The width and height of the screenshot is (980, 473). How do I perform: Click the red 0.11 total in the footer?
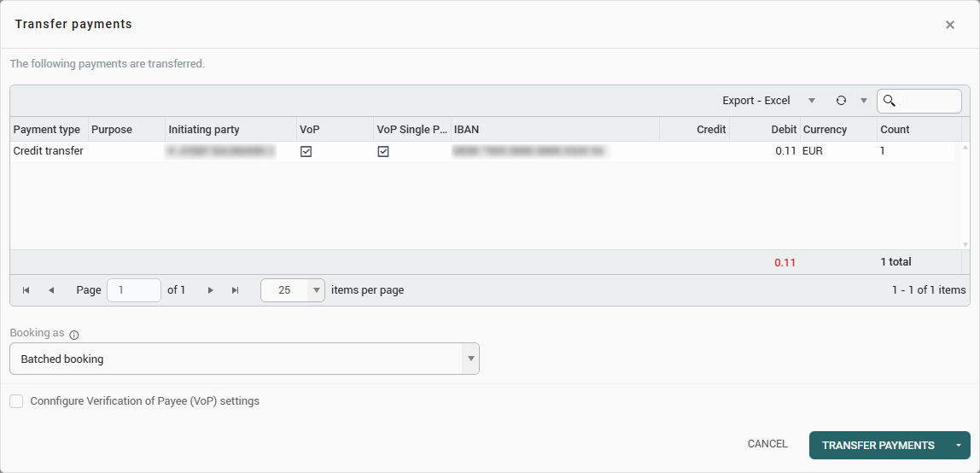tap(785, 262)
